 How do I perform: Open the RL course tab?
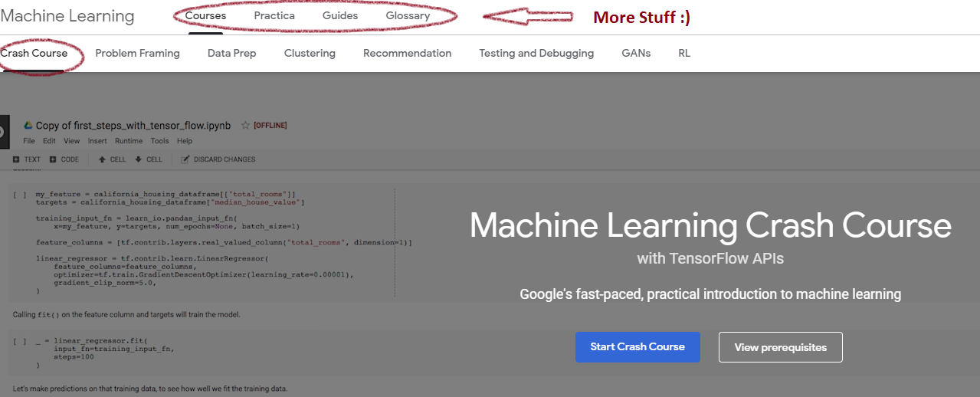coord(684,54)
